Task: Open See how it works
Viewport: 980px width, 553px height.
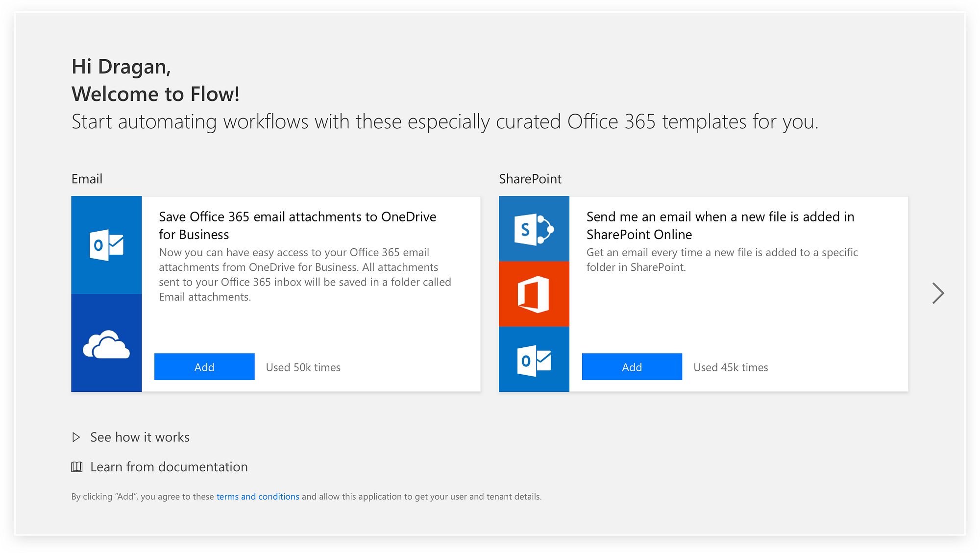Action: [140, 437]
